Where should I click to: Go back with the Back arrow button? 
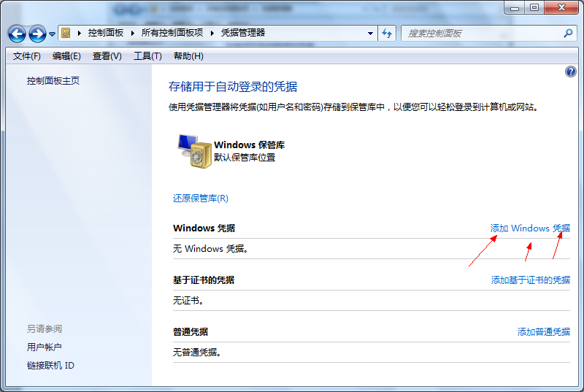(17, 34)
